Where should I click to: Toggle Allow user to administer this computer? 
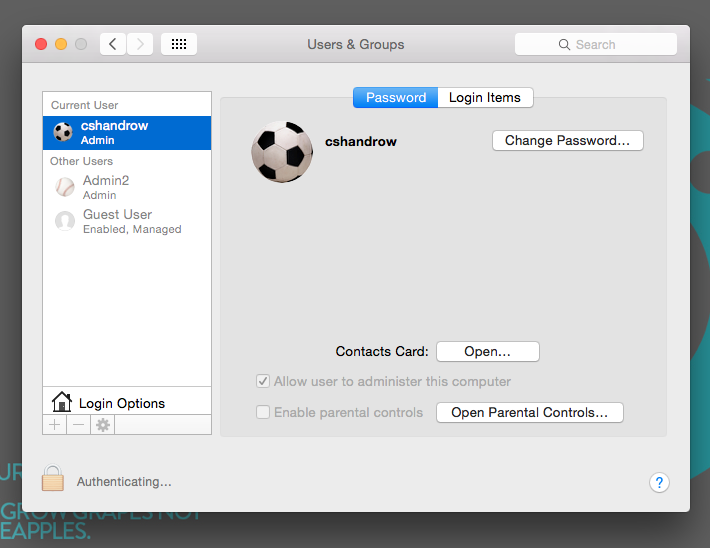pos(263,381)
